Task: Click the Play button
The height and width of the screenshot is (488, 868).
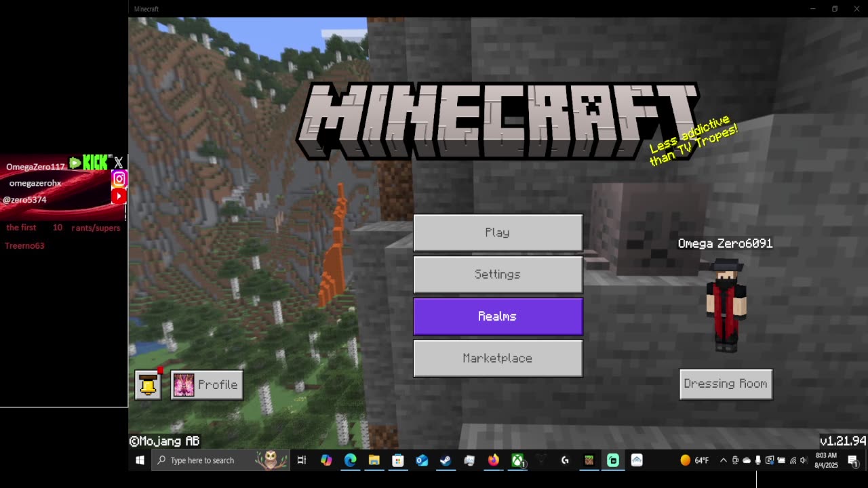Action: tap(498, 232)
